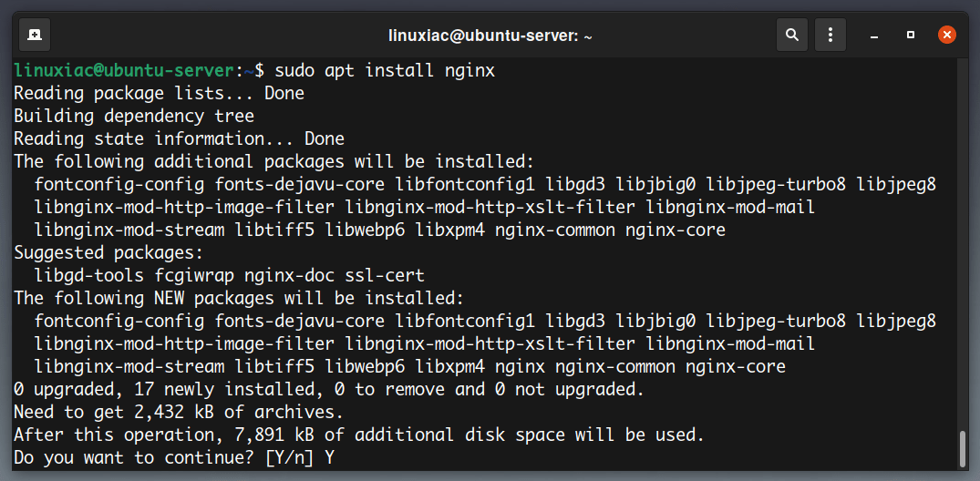
Task: Open the three-dot hamburger menu
Action: tap(830, 35)
